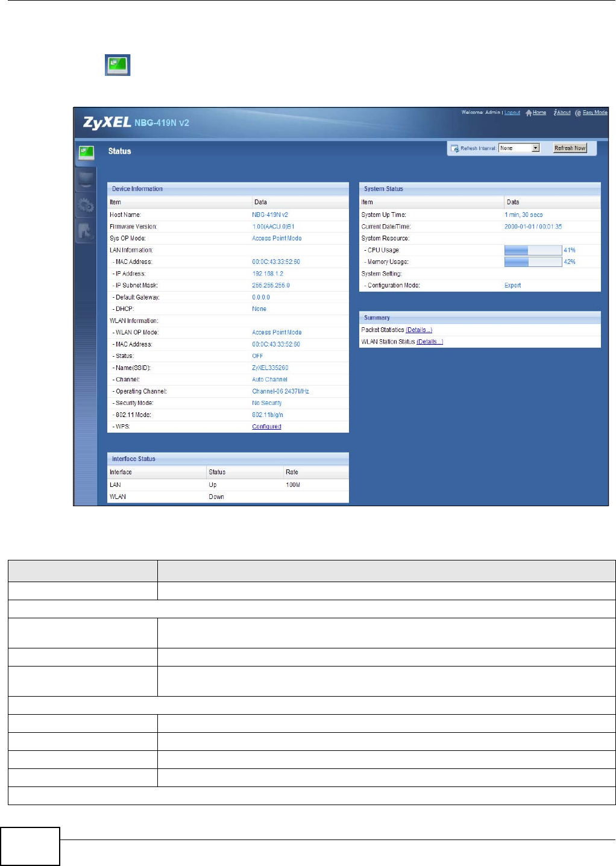Click the Interface column header
Viewport: 616px width, 866px height.
coord(121,472)
